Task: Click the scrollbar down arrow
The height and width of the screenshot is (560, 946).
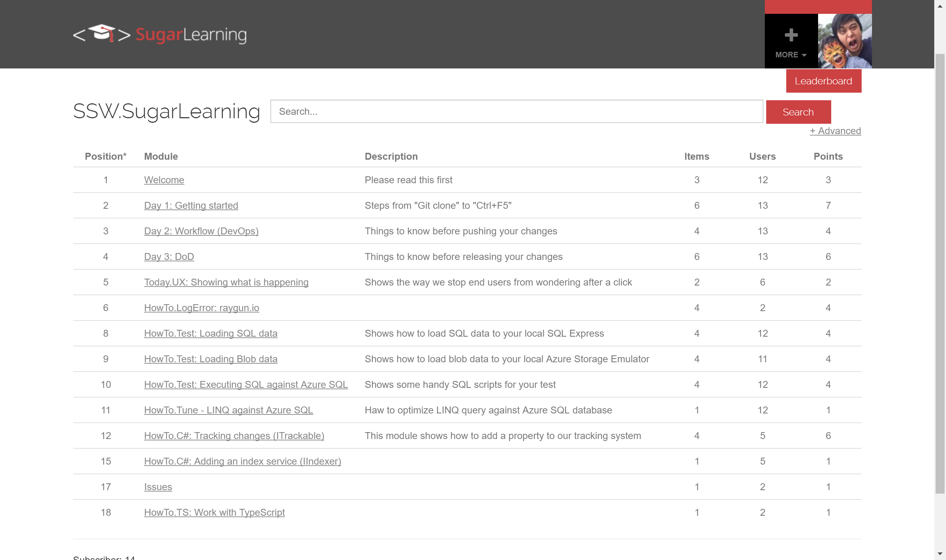Action: tap(939, 554)
